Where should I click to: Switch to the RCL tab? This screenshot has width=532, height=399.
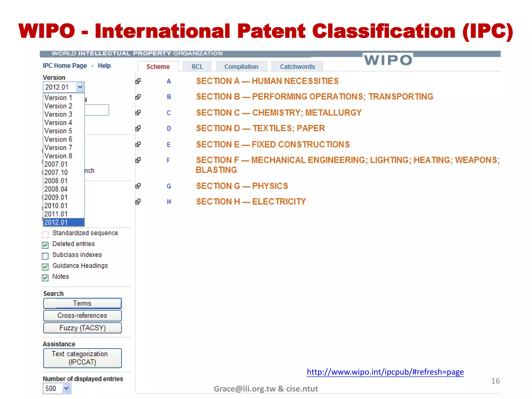tap(197, 66)
